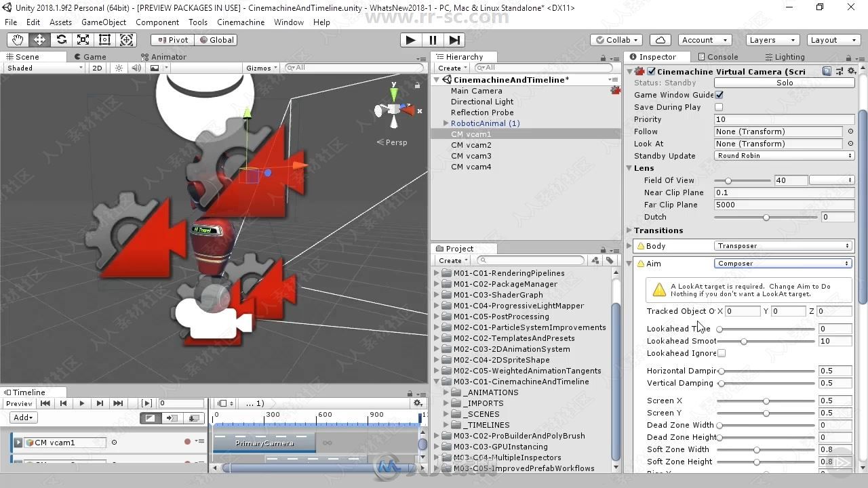Viewport: 868px width, 488px height.
Task: Expand RoboticAnimal (1) in Hierarchy
Action: point(446,123)
